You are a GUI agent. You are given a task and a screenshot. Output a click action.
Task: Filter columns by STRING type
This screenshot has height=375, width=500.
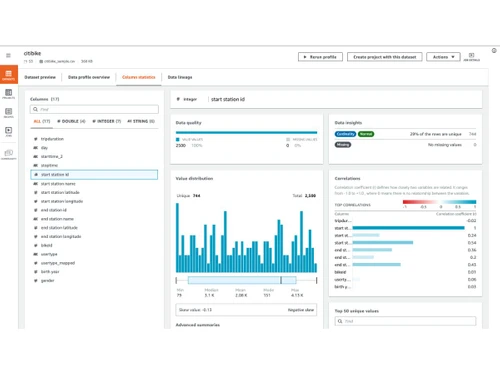pyautogui.click(x=141, y=121)
